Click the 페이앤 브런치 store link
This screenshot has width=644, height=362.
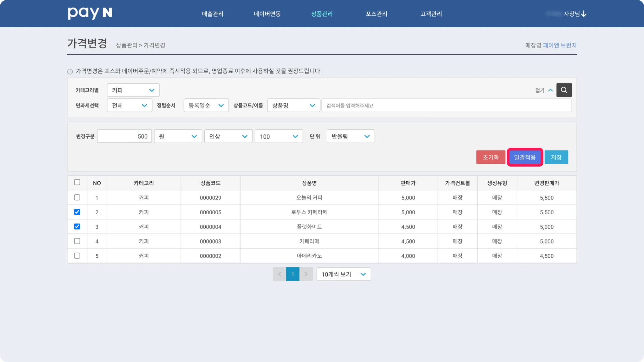[559, 45]
